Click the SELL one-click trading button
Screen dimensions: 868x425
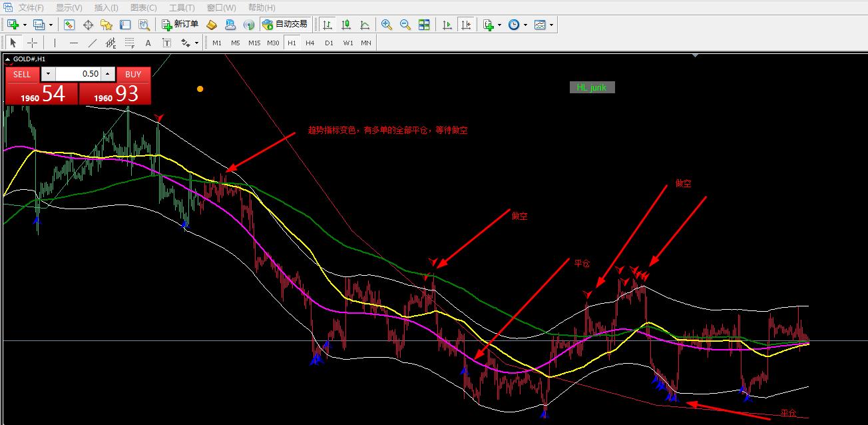click(x=22, y=74)
